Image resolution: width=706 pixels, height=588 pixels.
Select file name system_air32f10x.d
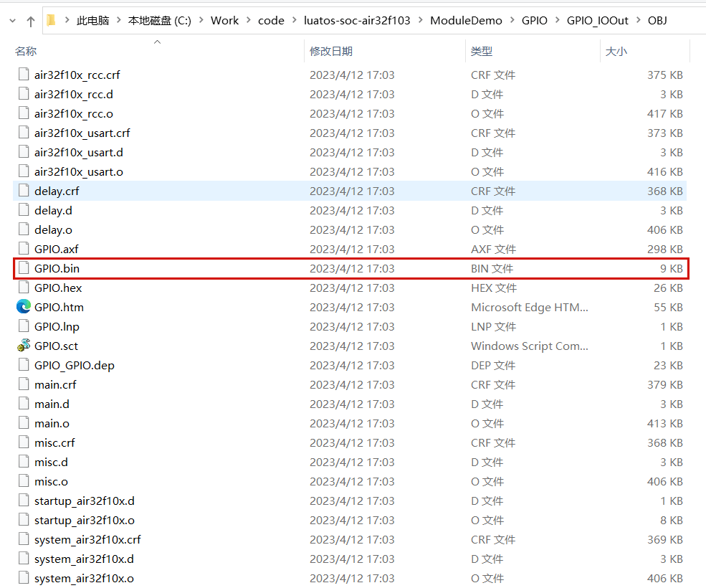84,559
